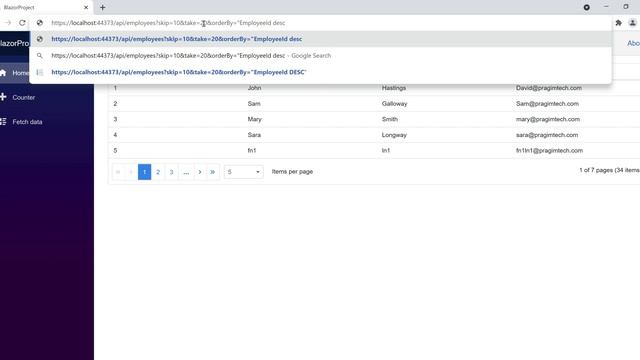Click the Counter plus icon in sidebar
Screen dimensions: 640x360
(3, 97)
